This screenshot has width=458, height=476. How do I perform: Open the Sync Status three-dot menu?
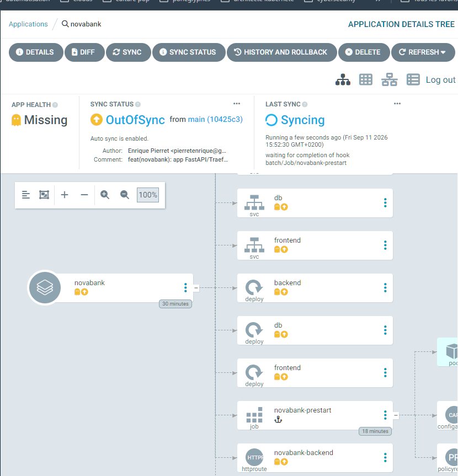tap(237, 104)
